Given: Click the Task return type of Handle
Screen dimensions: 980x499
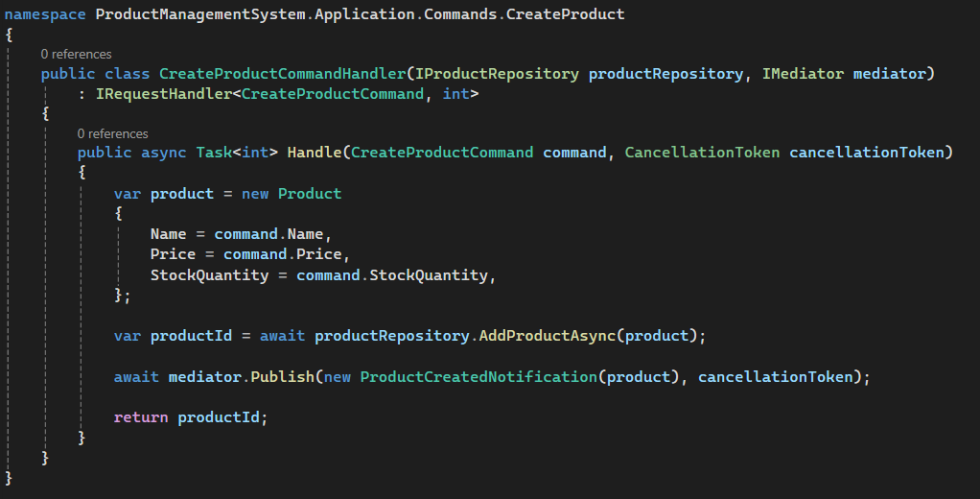Looking at the screenshot, I should click(214, 154).
